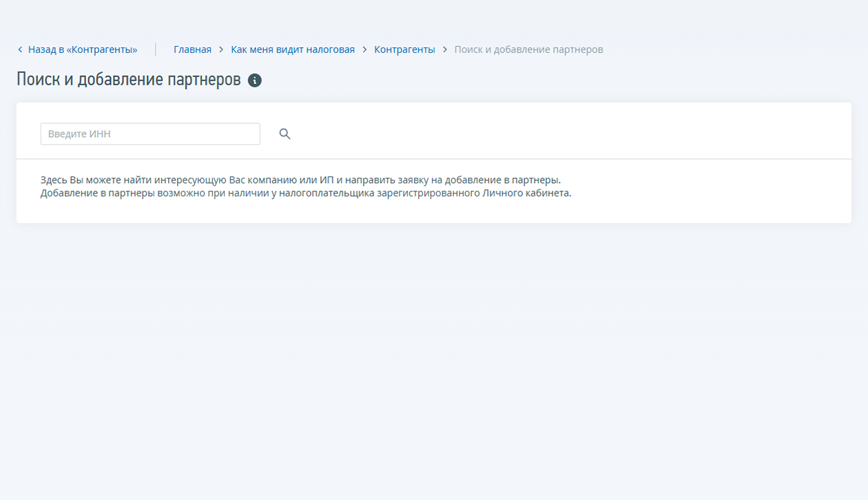This screenshot has width=868, height=500.
Task: Click the heading Поиск и добавление партнеров
Action: coord(129,80)
